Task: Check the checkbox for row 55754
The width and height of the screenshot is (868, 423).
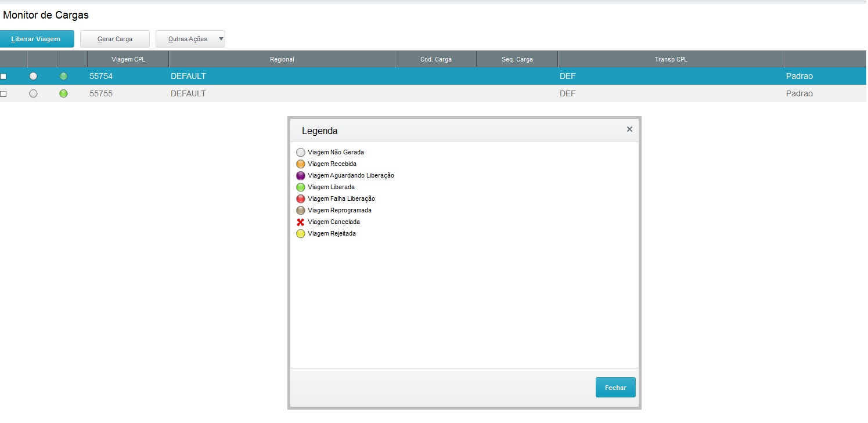Action: tap(3, 77)
